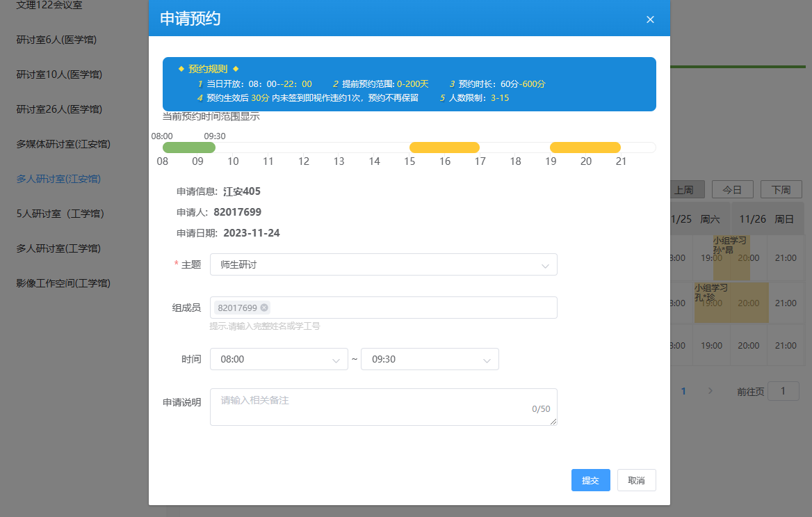Screen dimensions: 812x517
Task: Expand the end time 09:30 dropdown
Action: (430, 359)
